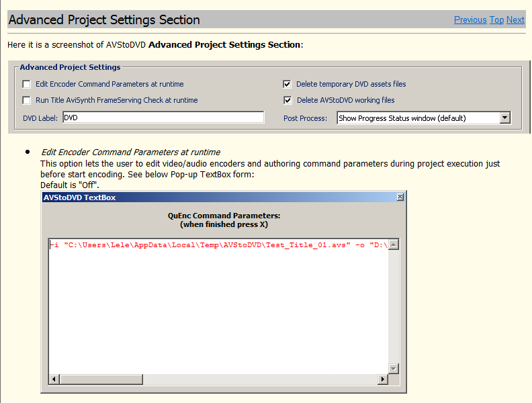This screenshot has width=532, height=403.
Task: Click the AVStoDVD TextBox title bar
Action: click(224, 197)
